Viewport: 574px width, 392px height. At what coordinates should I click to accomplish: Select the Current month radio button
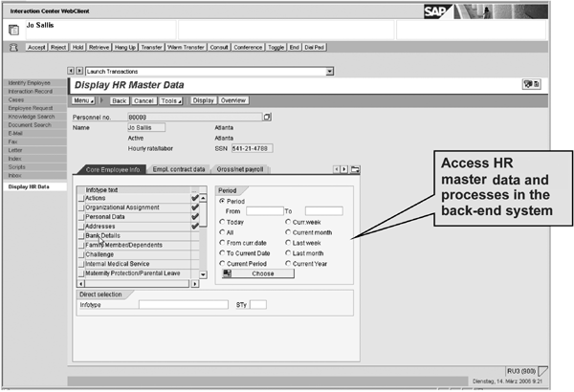[x=288, y=232]
